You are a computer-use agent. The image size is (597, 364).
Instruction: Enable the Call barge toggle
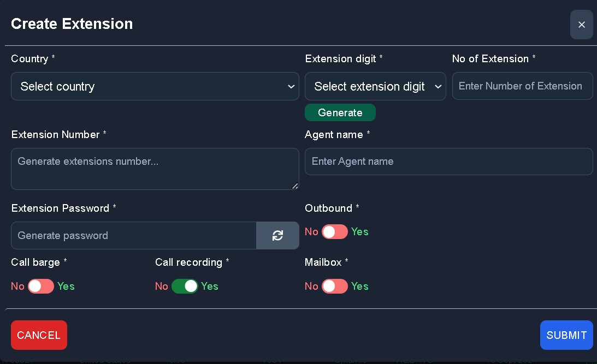tap(41, 287)
